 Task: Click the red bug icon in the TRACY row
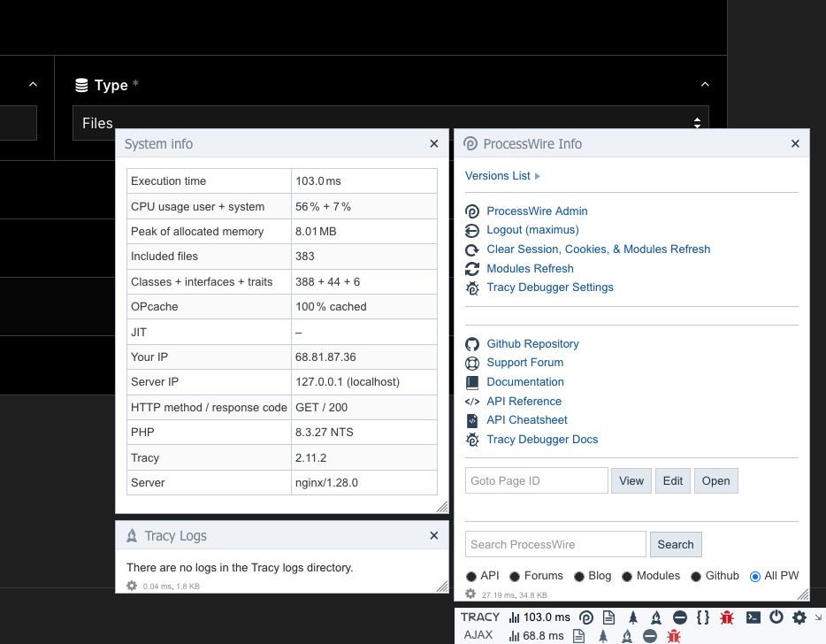(x=727, y=617)
